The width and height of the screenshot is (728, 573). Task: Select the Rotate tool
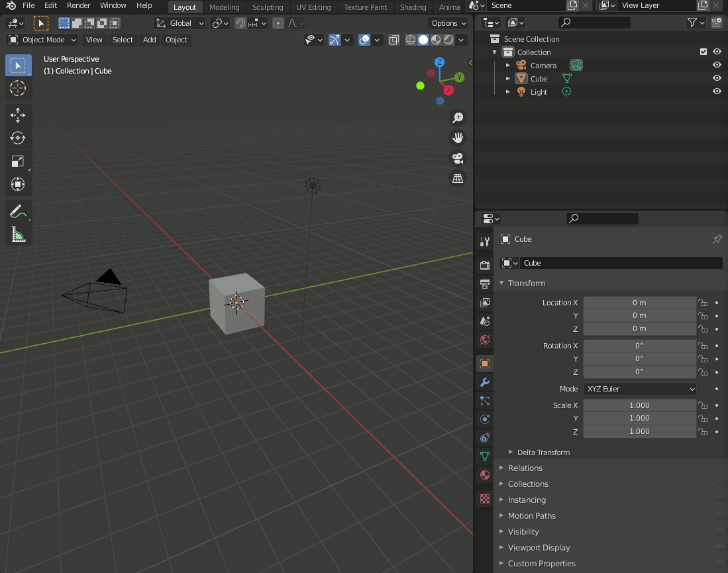(x=18, y=138)
